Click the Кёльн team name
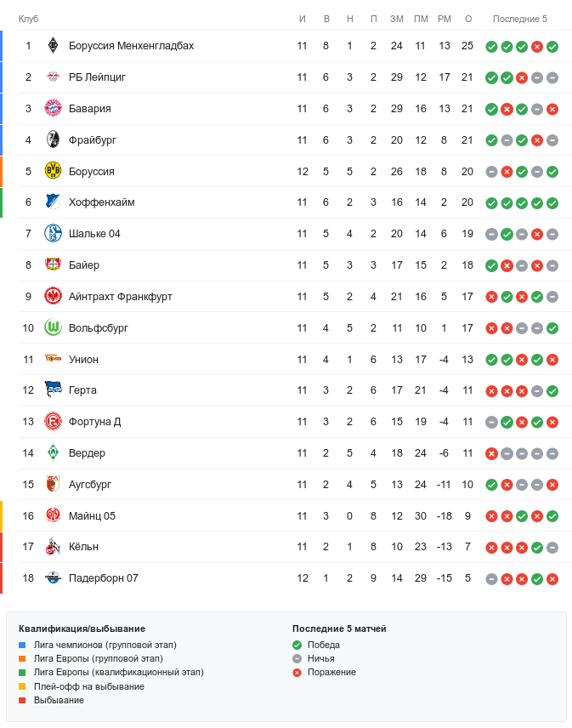Screen dimensions: 572x728 click(83, 548)
